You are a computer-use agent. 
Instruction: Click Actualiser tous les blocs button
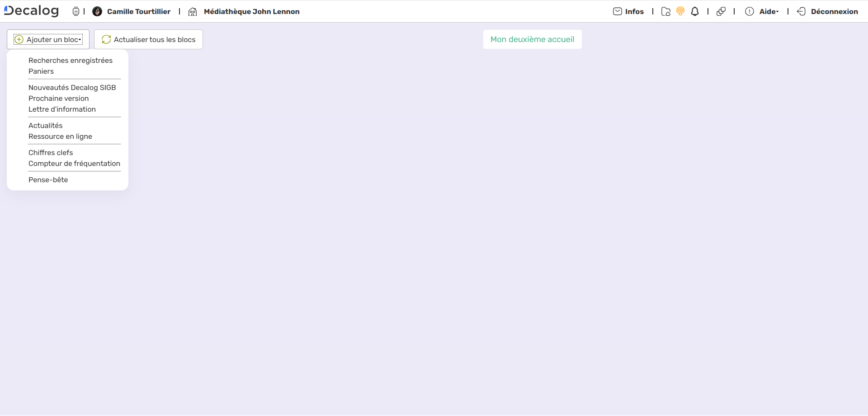tap(148, 39)
